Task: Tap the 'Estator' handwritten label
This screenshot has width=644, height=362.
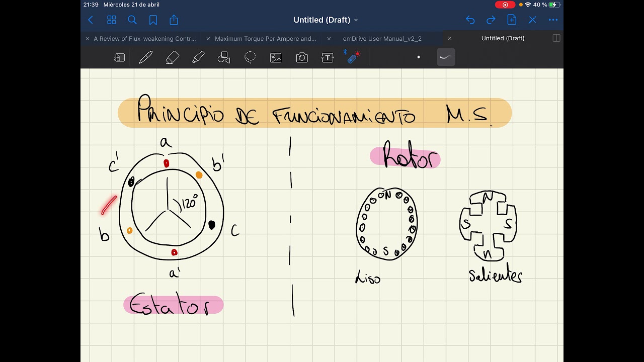Action: [x=170, y=305]
